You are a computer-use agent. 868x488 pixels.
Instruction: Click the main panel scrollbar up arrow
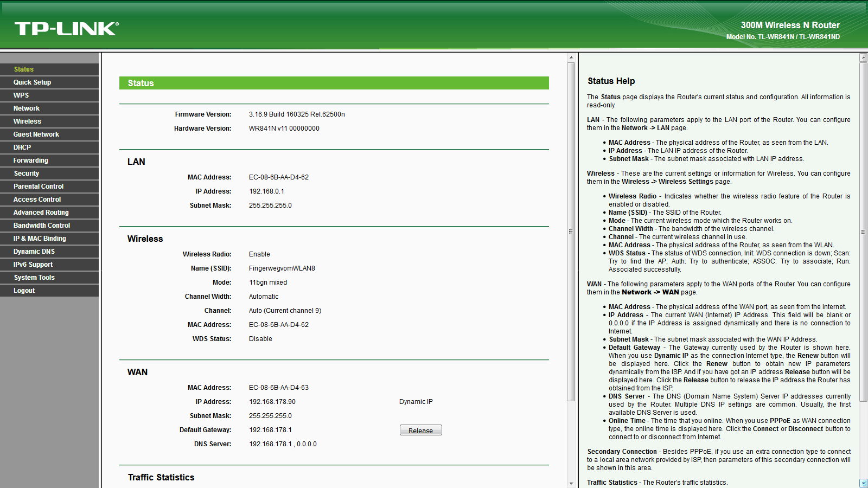click(571, 57)
